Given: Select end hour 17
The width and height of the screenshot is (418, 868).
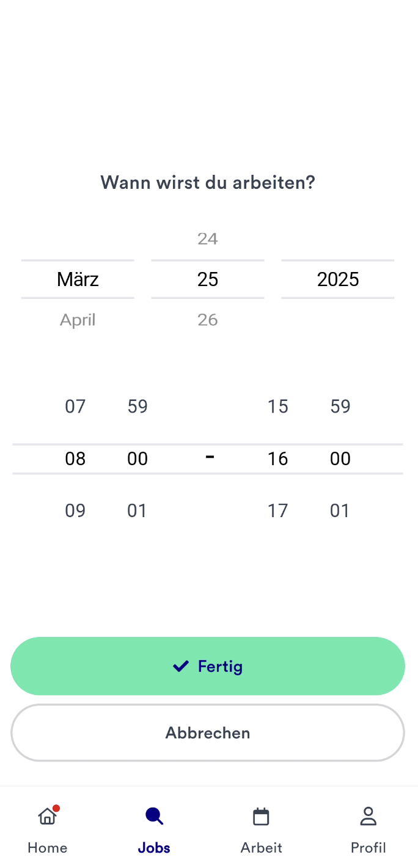Looking at the screenshot, I should point(277,510).
